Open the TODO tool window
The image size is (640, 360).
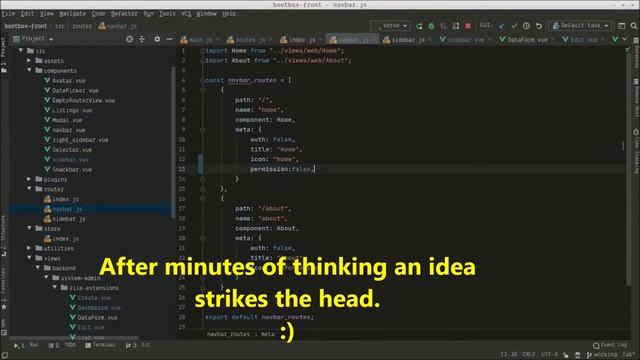(x=62, y=345)
